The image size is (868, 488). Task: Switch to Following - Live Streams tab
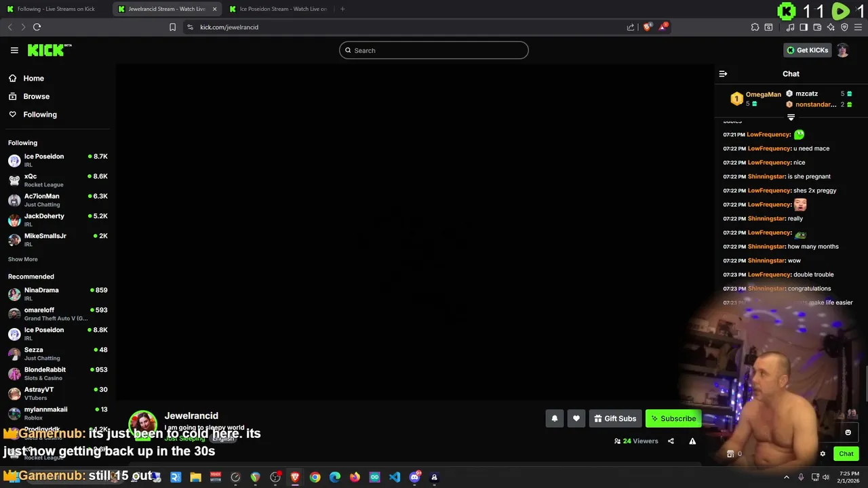tap(56, 9)
